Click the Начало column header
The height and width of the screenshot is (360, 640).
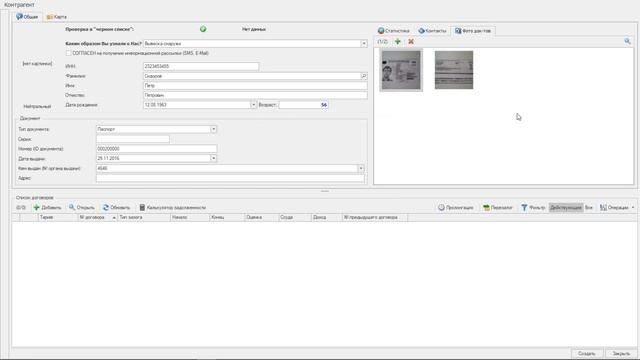tap(190, 218)
